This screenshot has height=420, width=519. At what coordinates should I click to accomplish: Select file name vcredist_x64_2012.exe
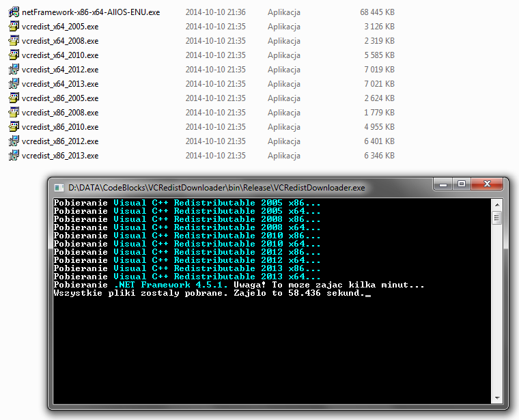coord(60,70)
